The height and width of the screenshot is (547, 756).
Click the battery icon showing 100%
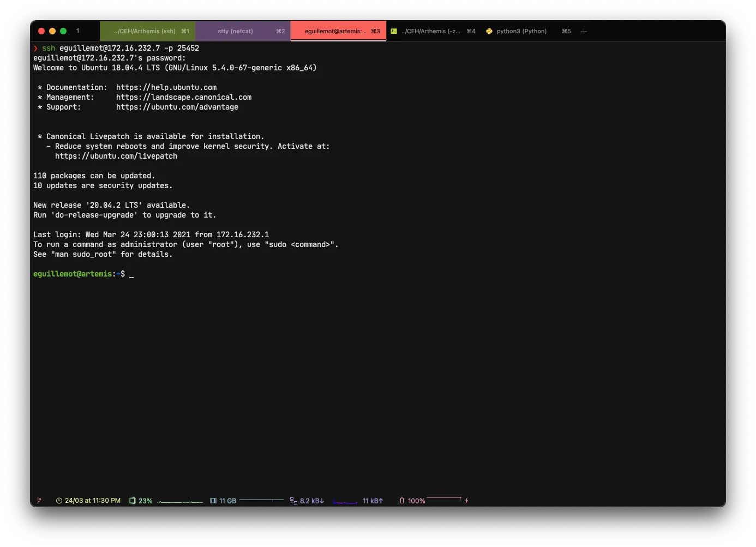pyautogui.click(x=402, y=501)
